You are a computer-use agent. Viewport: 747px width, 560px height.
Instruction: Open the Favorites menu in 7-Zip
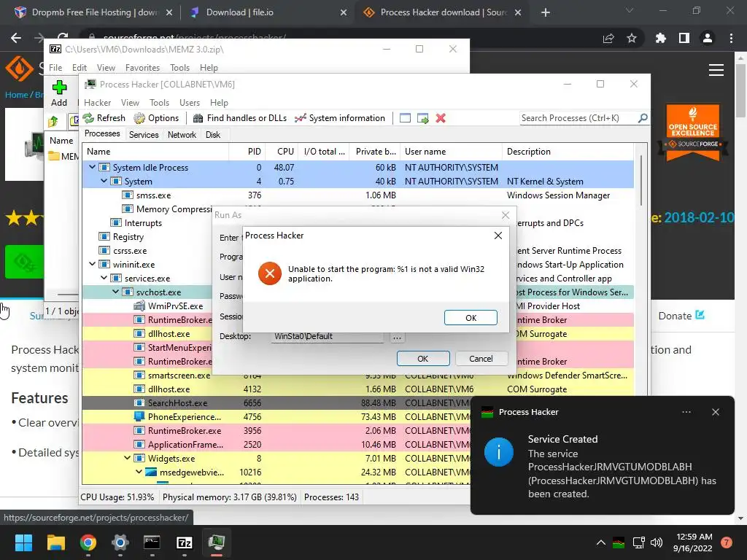[142, 68]
